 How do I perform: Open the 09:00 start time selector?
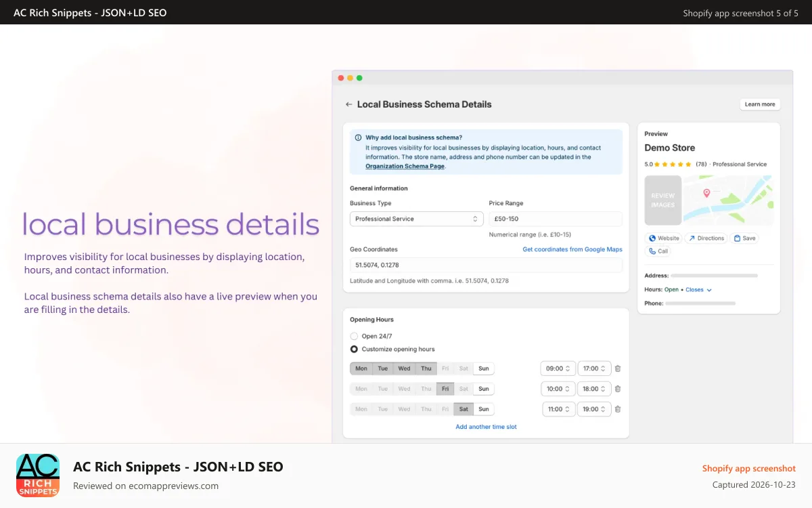(558, 368)
